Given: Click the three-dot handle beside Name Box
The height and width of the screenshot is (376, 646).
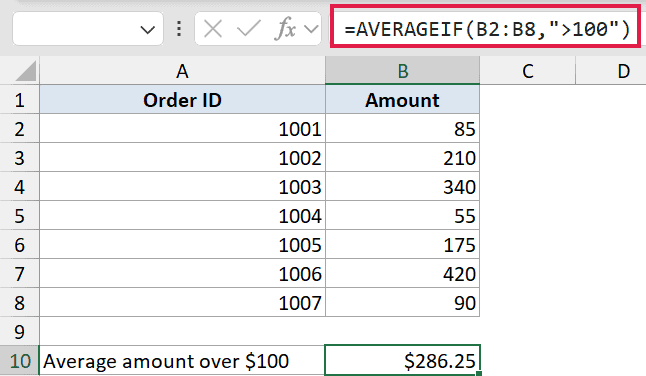Looking at the screenshot, I should pos(179,29).
